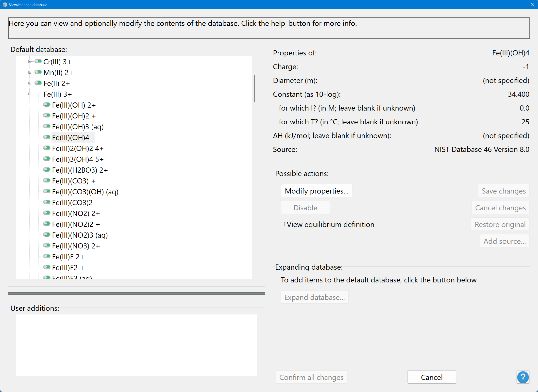
Task: Expand the Cr(III) 3+ tree node
Action: point(30,62)
